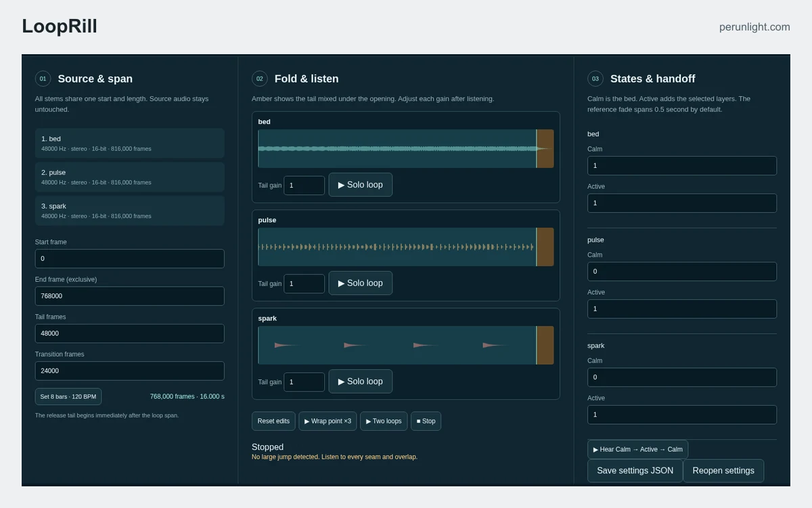Click the perunlight.com text
This screenshot has height=508, width=812.
coord(754,27)
